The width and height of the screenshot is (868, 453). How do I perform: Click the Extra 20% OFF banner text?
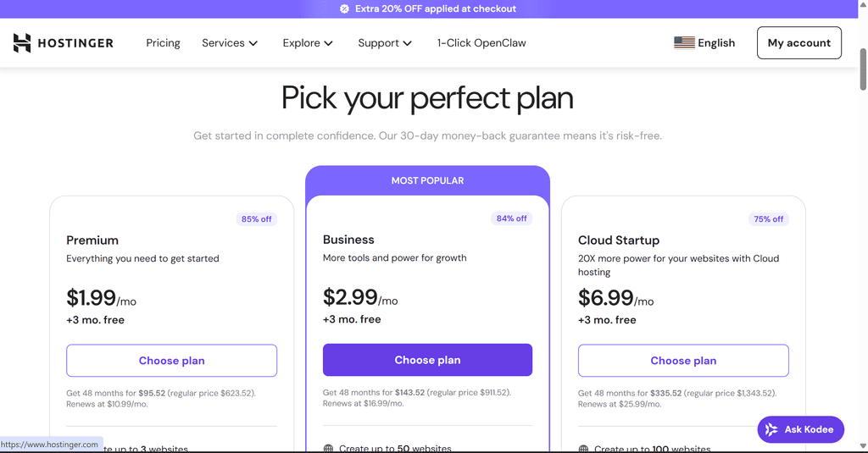(436, 8)
